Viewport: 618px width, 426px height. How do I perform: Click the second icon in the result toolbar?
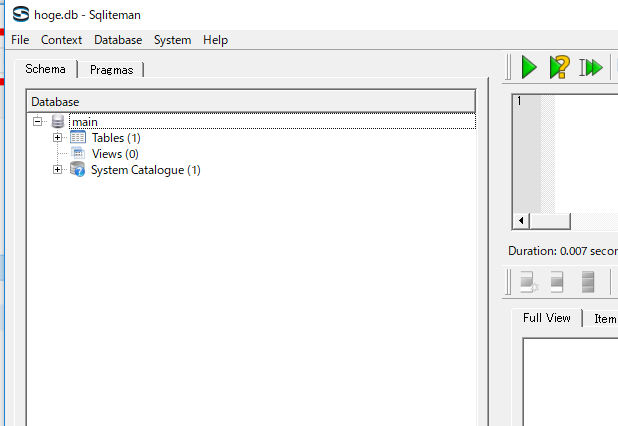pyautogui.click(x=557, y=283)
